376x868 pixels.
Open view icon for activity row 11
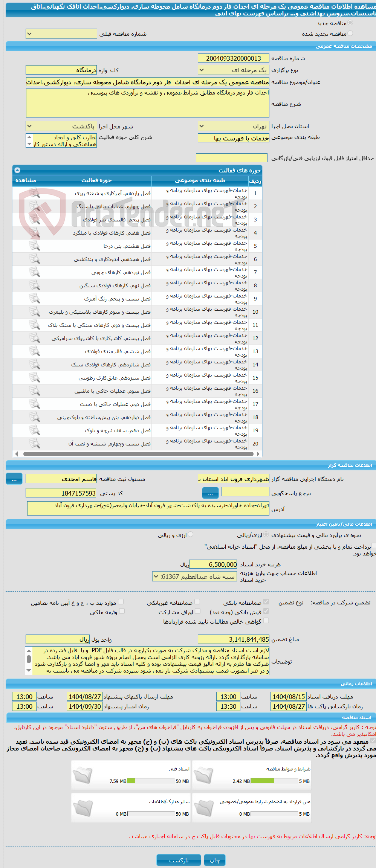pos(34,325)
